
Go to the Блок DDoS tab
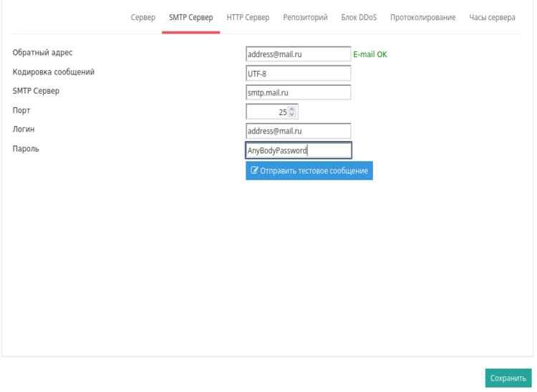(x=359, y=17)
